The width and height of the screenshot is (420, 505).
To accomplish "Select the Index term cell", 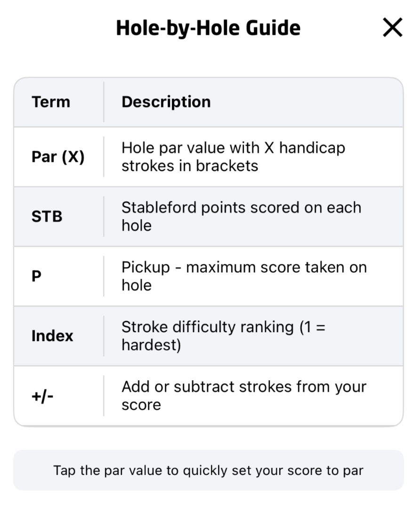I will [x=52, y=336].
